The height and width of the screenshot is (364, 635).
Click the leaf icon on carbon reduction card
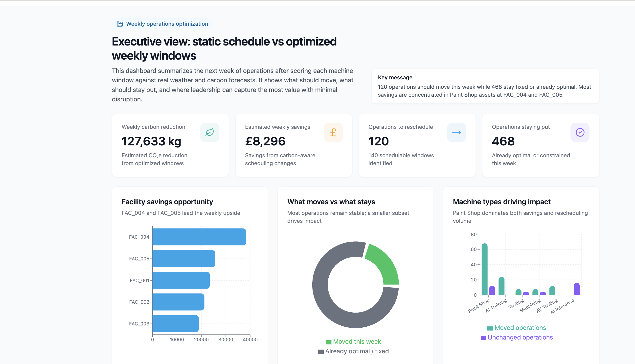210,132
